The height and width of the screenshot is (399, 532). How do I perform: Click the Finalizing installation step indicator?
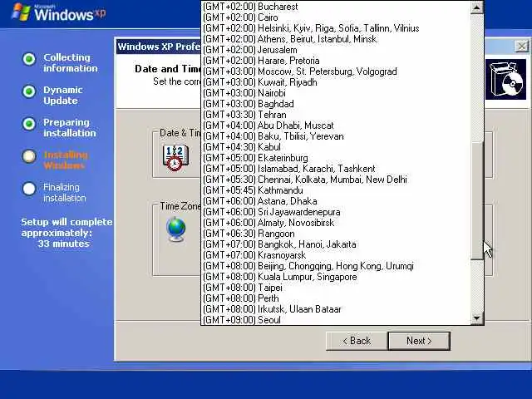click(29, 189)
